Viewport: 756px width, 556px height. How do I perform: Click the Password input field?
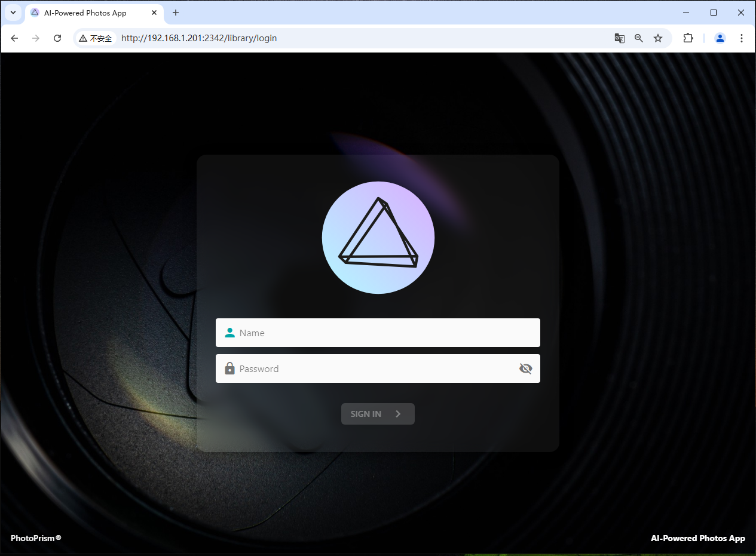click(378, 368)
